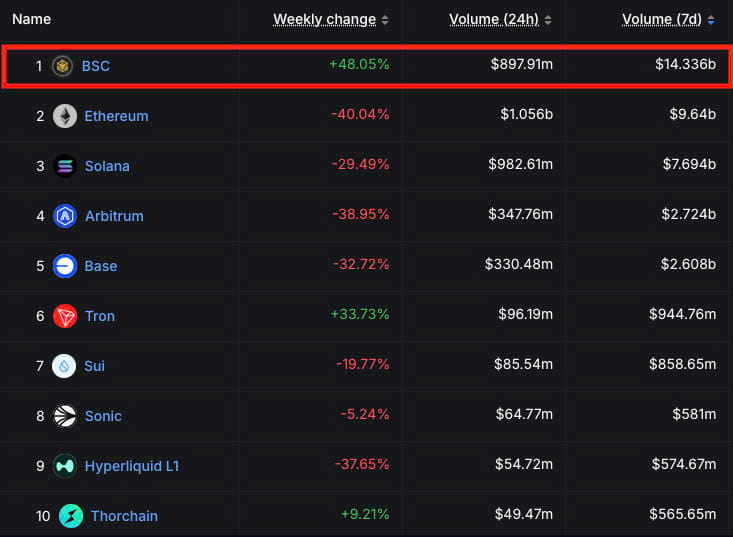The height and width of the screenshot is (537, 733).
Task: Click the Hyperliquid L1 logo icon
Action: tap(65, 466)
